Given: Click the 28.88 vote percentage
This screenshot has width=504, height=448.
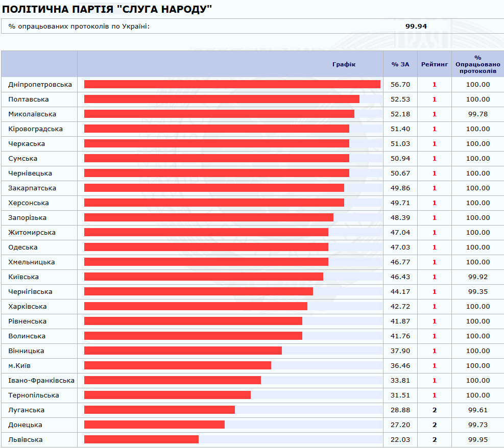Looking at the screenshot, I should 400,409.
